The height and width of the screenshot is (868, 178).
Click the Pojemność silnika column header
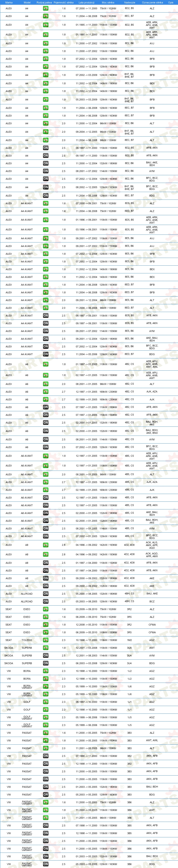[64, 2]
